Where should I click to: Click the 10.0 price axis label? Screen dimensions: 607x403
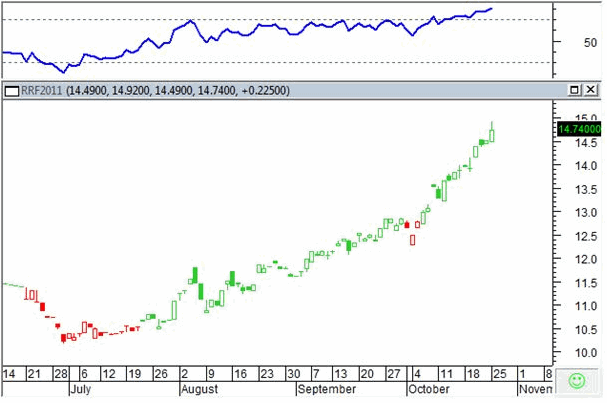click(586, 353)
